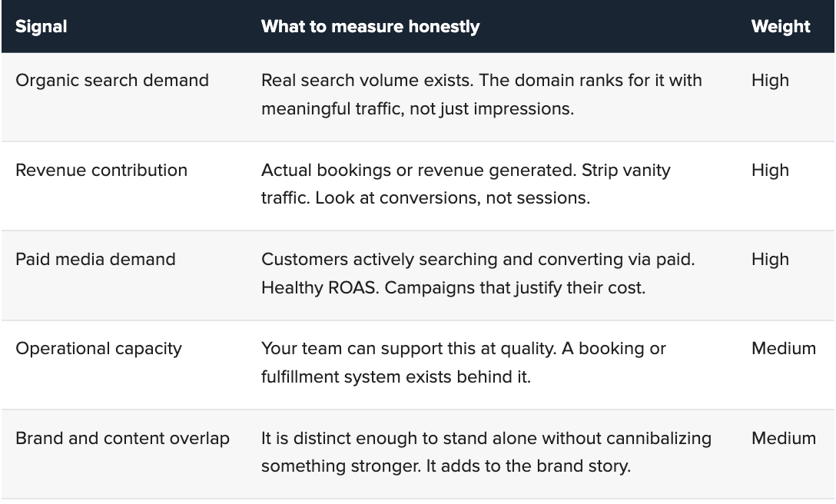Click the Signal column header
The height and width of the screenshot is (504, 836).
(x=41, y=27)
